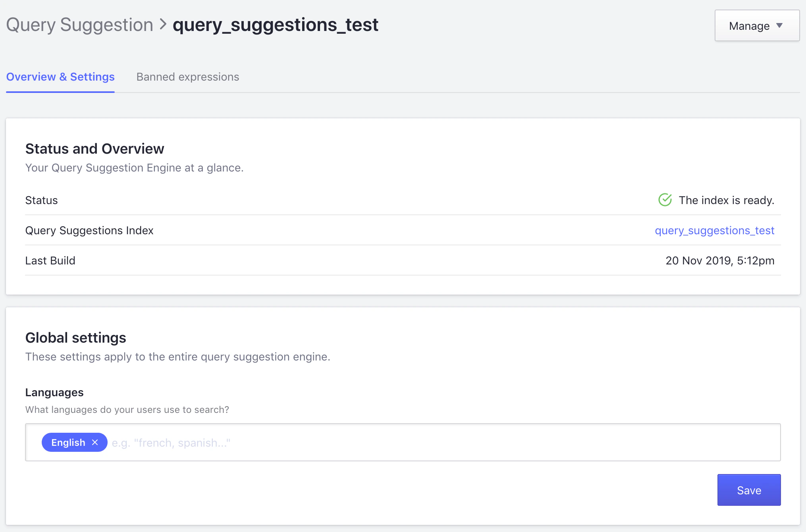Collapse the Manage menu chevron
The width and height of the screenshot is (806, 532).
780,25
